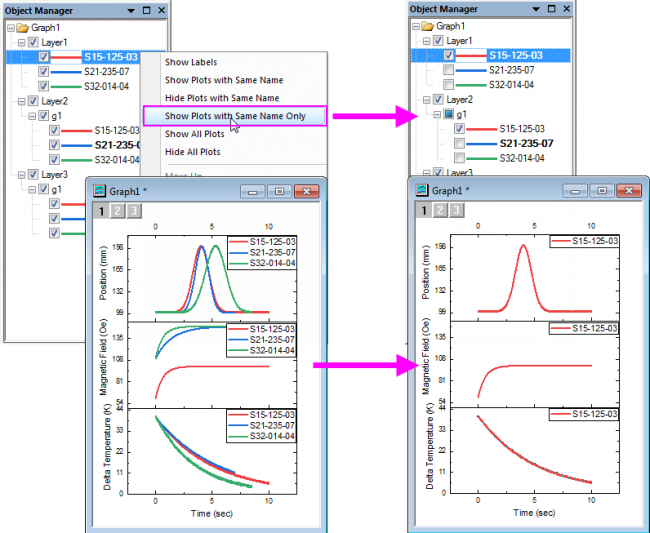Collapse Layer2 node in right Object Manager
Viewport: 650px width, 533px height.
pos(424,100)
